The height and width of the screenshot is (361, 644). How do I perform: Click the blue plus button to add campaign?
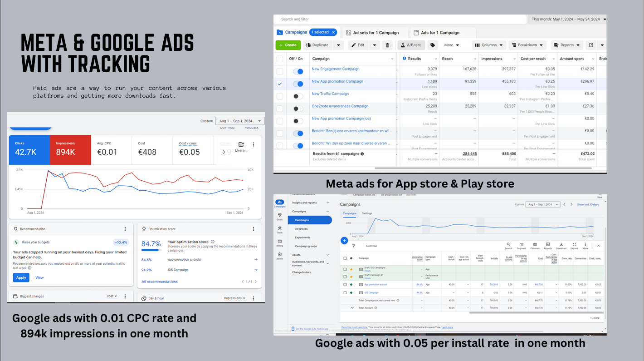[344, 241]
